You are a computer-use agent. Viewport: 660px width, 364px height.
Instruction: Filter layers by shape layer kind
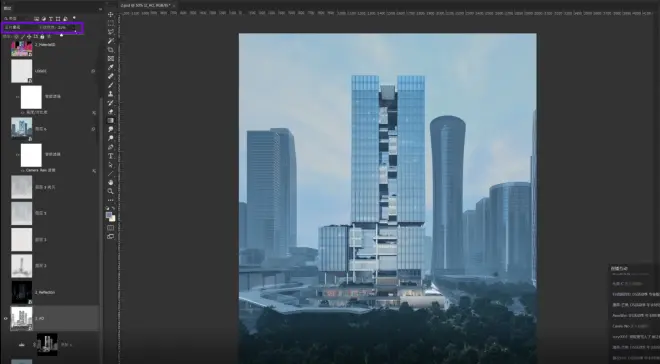[58, 19]
